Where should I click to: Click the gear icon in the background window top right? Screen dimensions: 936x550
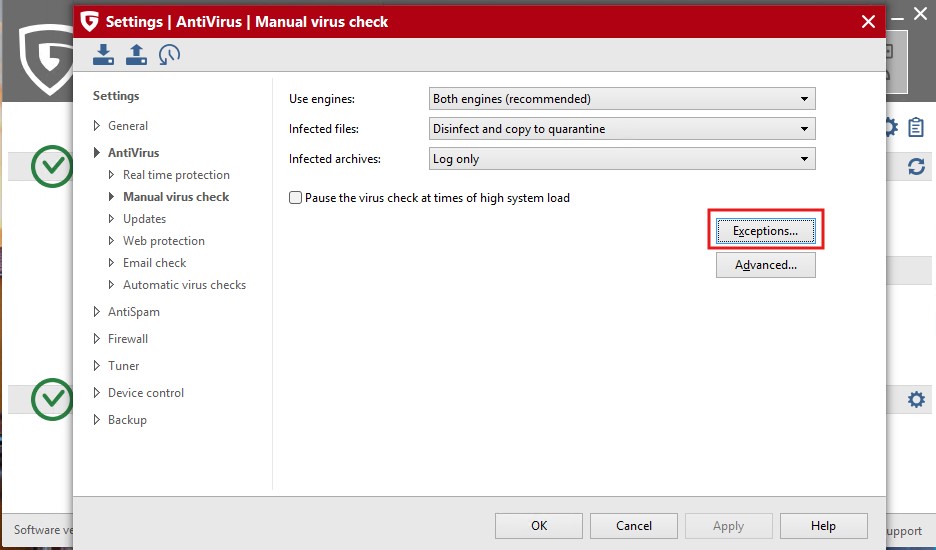tap(891, 127)
